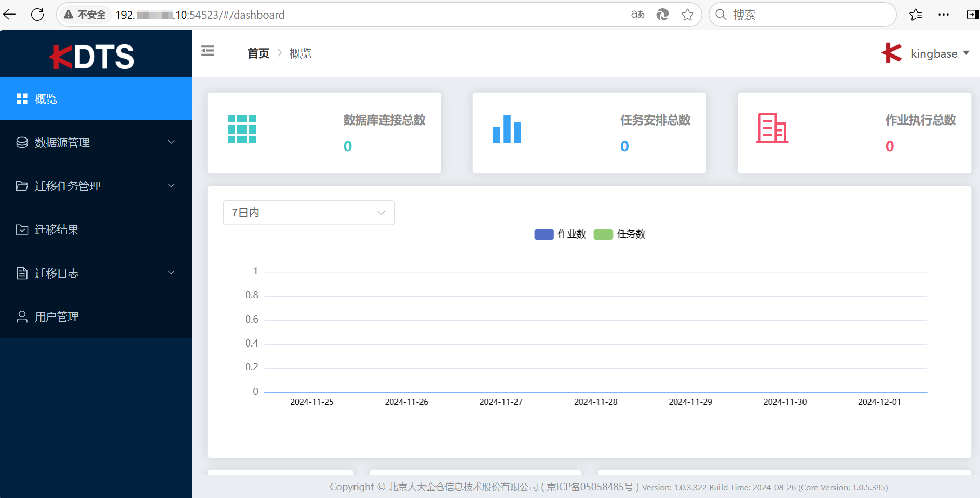The height and width of the screenshot is (498, 980).
Task: Click the teal grid icon for 数据库连接总数
Action: (242, 129)
